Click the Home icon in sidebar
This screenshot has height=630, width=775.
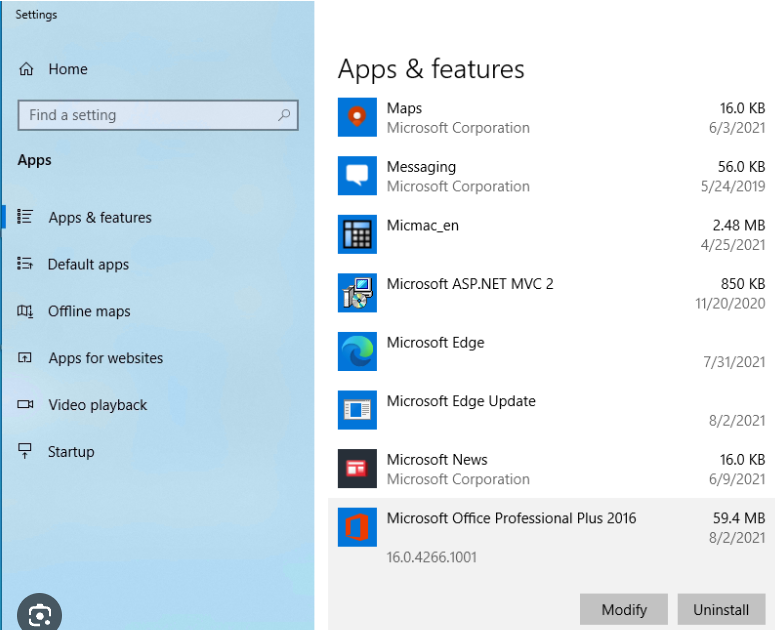[x=26, y=69]
